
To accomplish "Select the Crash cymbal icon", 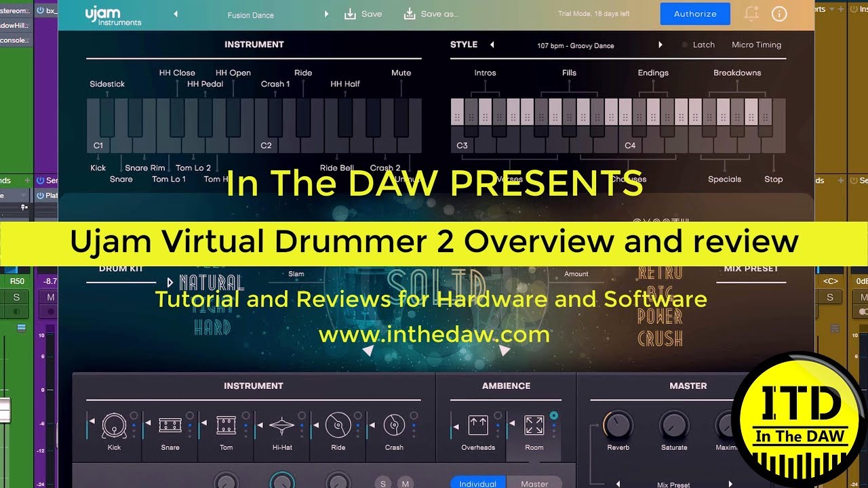I will pos(394,426).
